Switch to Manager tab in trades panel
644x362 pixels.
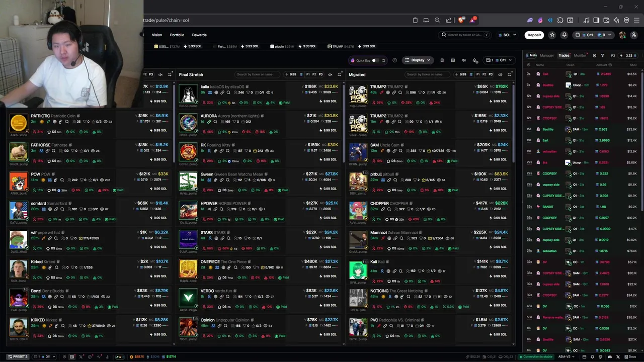pyautogui.click(x=547, y=56)
